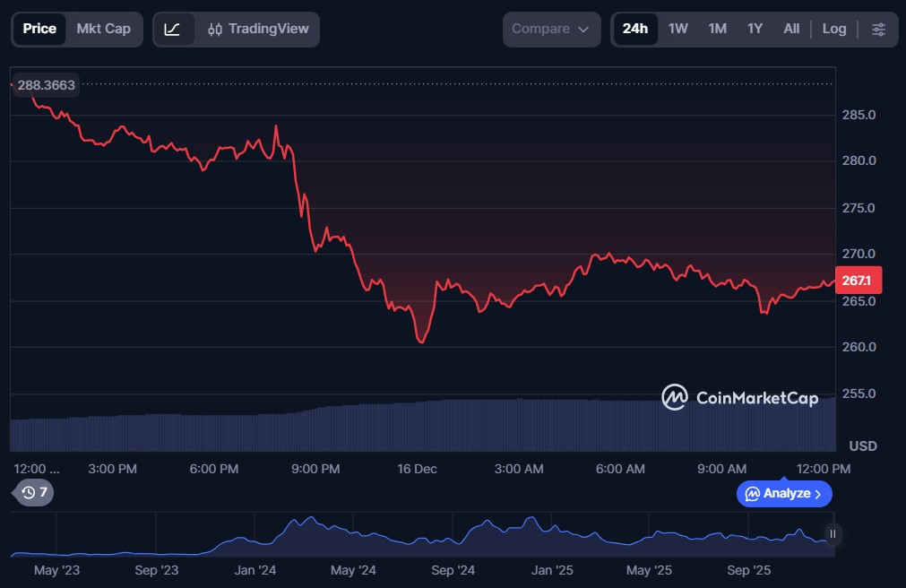This screenshot has height=588, width=906.
Task: Display the All time range
Action: 791,29
